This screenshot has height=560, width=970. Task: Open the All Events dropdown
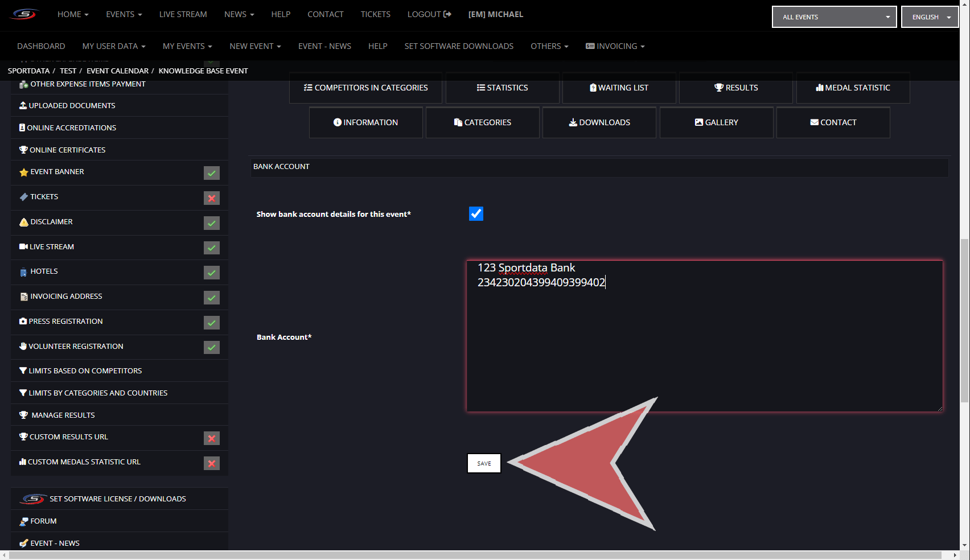834,17
